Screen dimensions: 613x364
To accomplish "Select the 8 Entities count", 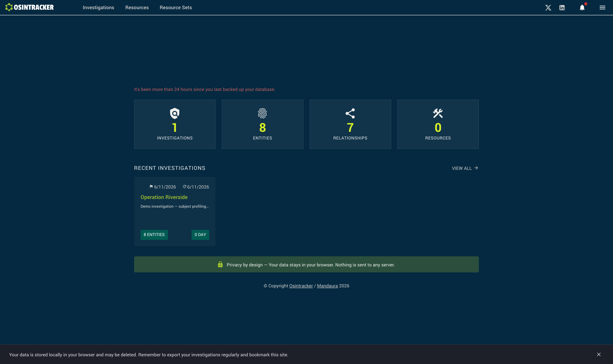I will 262,127.
